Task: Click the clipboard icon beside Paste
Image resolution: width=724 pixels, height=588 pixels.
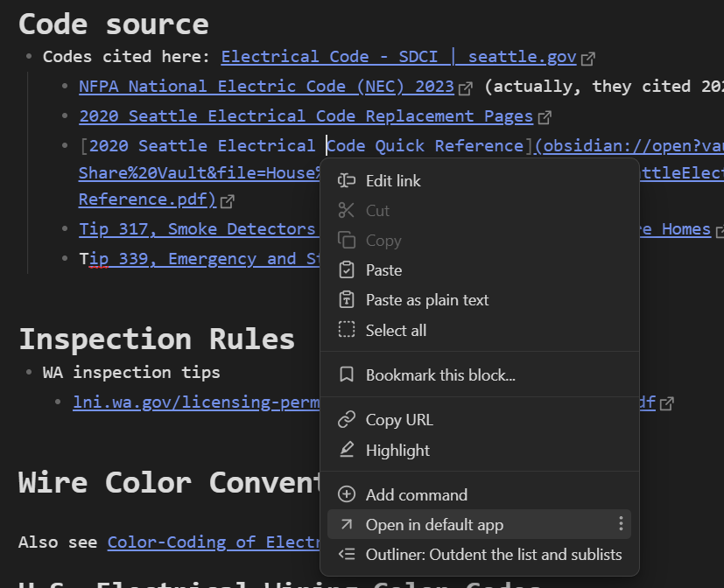Action: (x=347, y=270)
